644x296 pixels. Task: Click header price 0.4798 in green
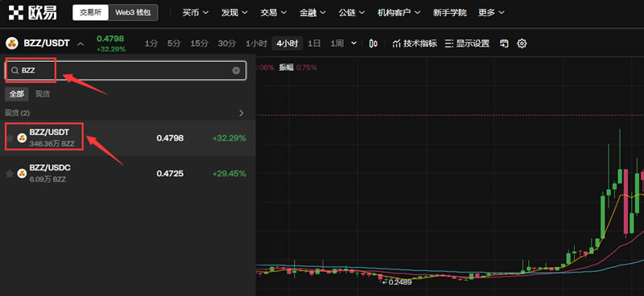click(x=110, y=39)
